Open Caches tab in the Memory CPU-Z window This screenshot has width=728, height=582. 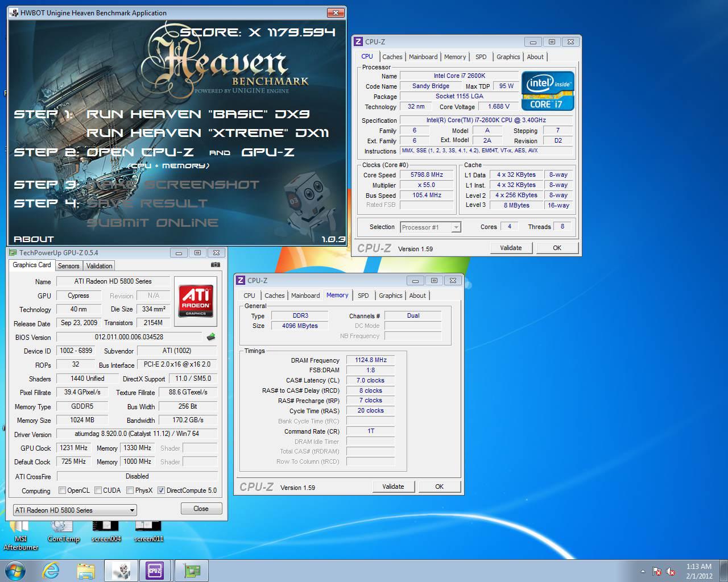[274, 296]
